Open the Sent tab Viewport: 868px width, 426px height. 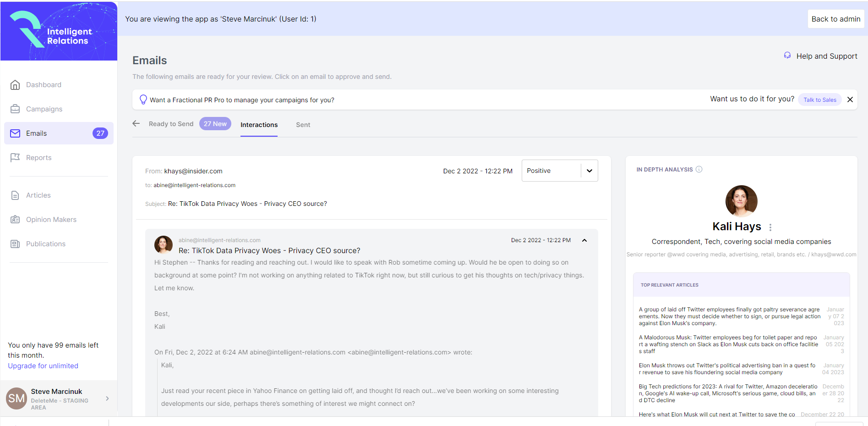[x=303, y=125]
